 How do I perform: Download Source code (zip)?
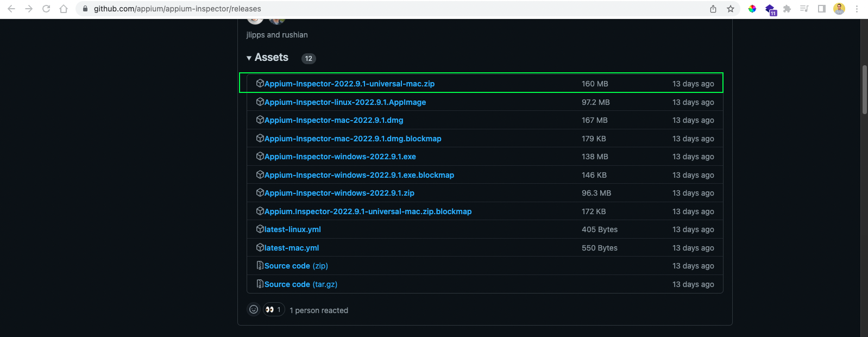click(296, 266)
